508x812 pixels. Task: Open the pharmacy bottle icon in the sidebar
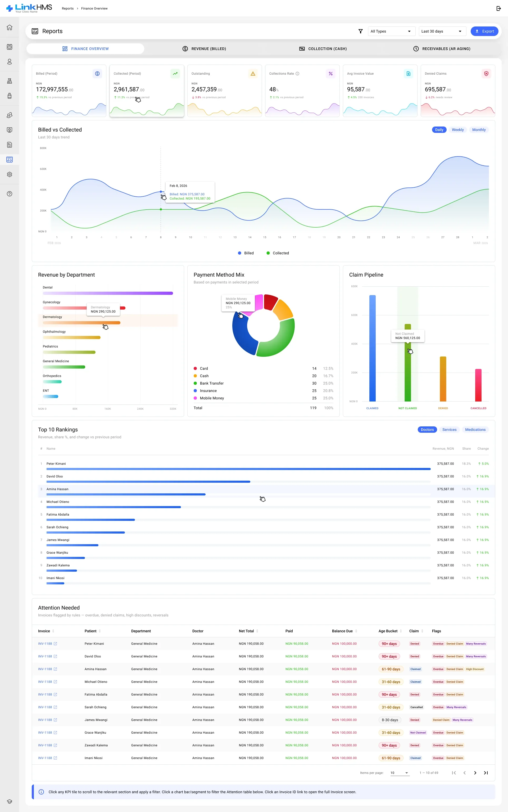(x=10, y=96)
